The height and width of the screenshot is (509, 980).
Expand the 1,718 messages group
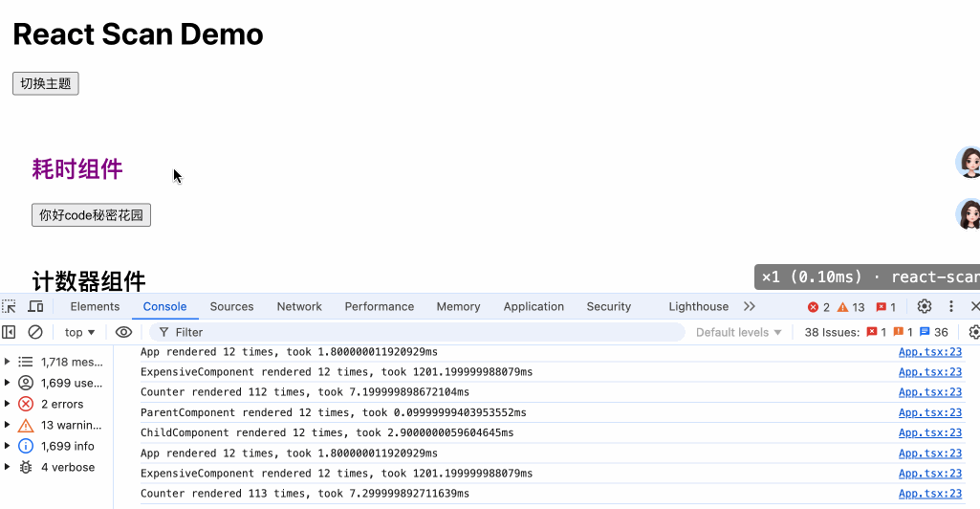[x=7, y=362]
